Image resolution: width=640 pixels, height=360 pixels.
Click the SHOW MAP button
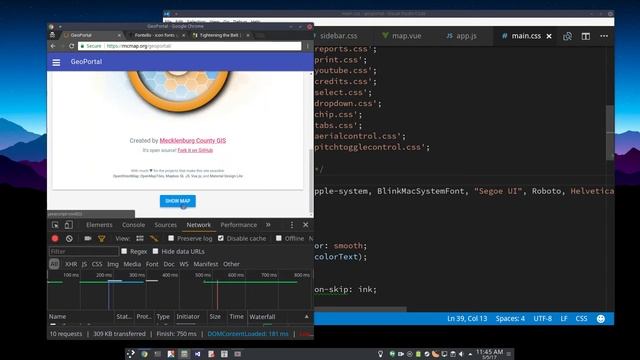coord(178,201)
